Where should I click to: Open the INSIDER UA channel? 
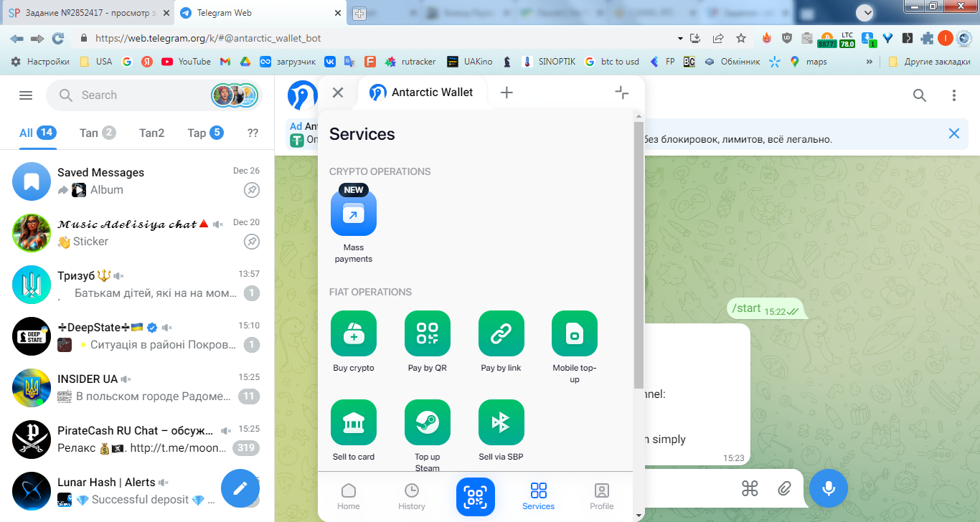(x=137, y=388)
